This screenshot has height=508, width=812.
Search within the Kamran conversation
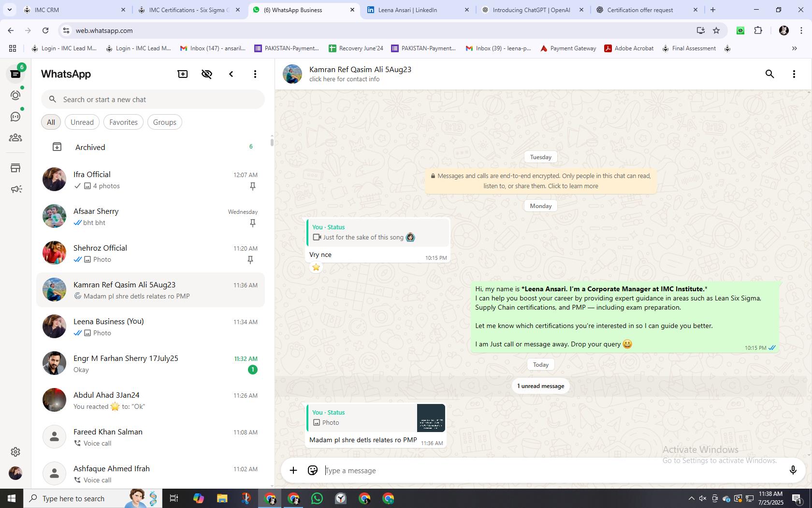770,74
